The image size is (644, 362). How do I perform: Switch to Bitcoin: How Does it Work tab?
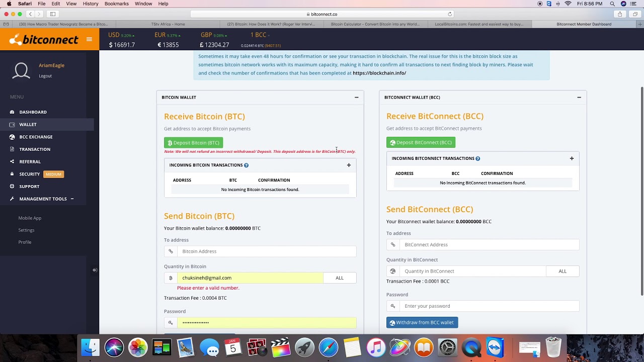coord(272,24)
